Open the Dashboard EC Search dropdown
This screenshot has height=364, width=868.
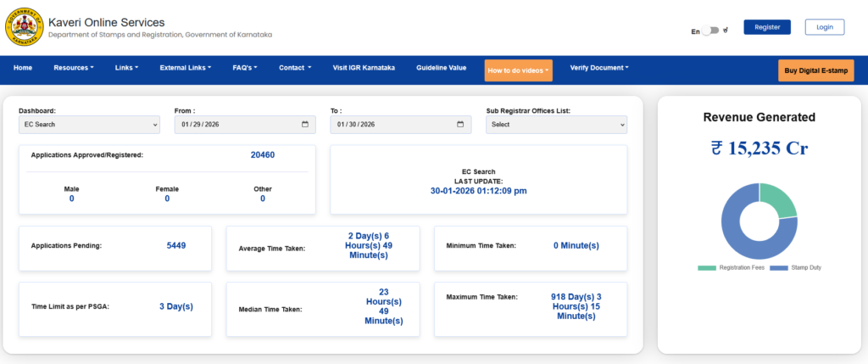(x=89, y=125)
